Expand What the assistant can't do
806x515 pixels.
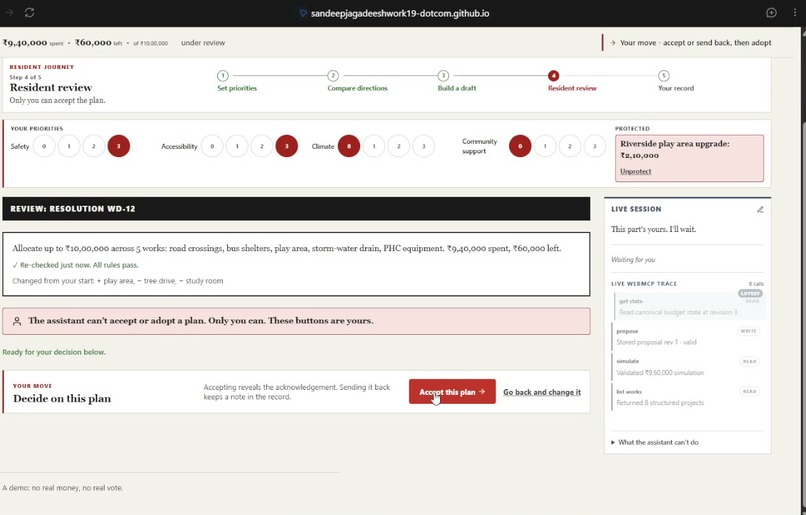coord(655,443)
